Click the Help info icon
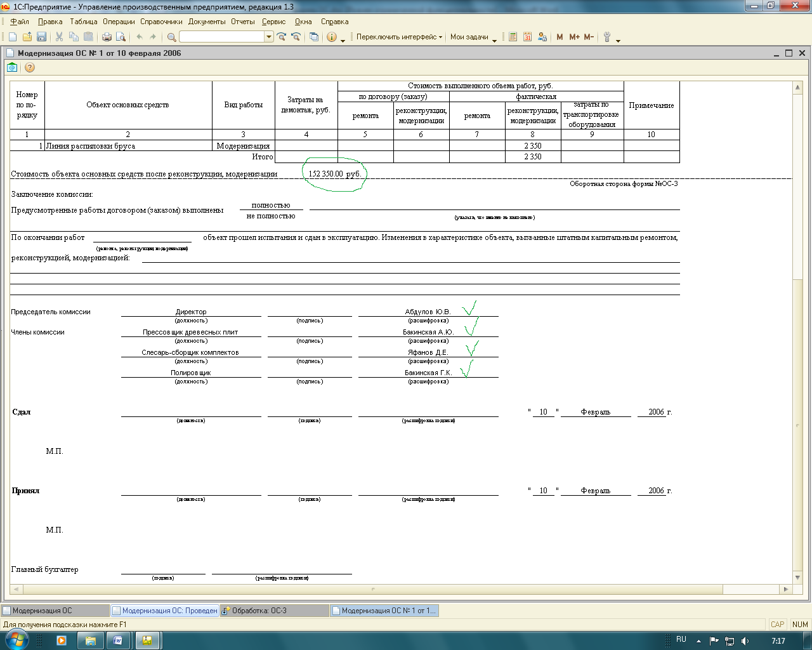The width and height of the screenshot is (812, 650). [x=332, y=37]
